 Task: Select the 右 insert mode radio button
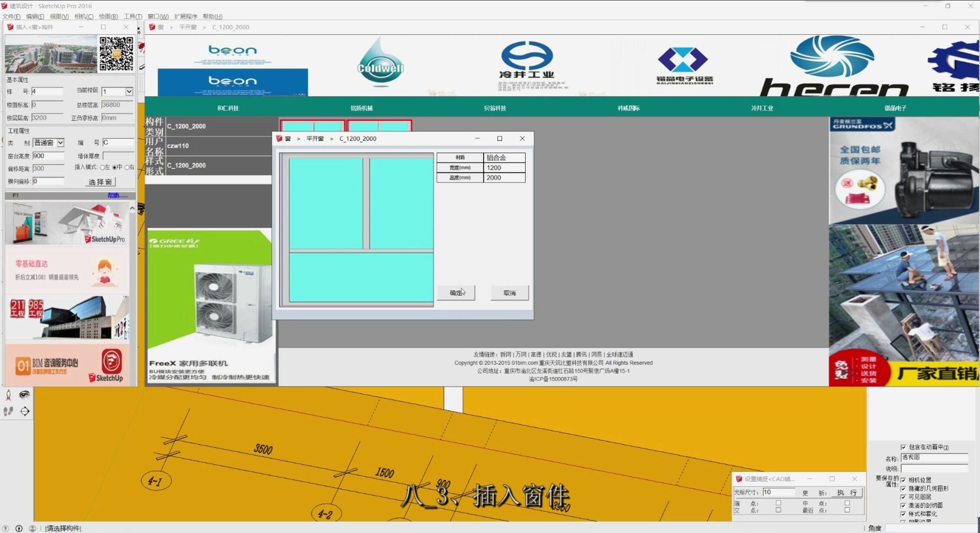pyautogui.click(x=127, y=167)
